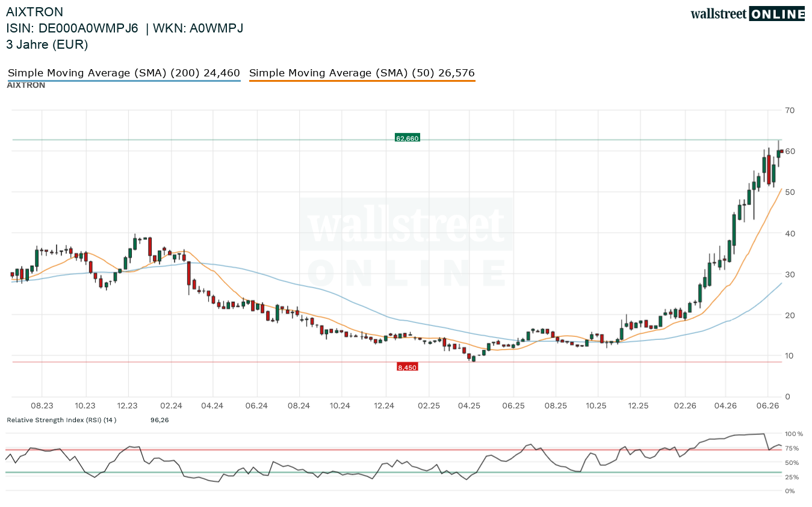Click the 10.23 date axis label

85,406
